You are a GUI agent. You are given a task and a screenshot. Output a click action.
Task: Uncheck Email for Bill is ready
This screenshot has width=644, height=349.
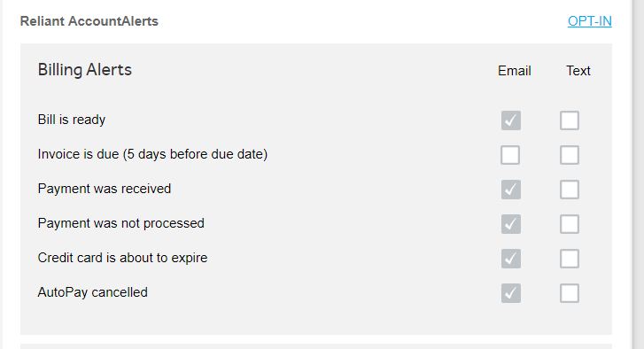(x=511, y=120)
